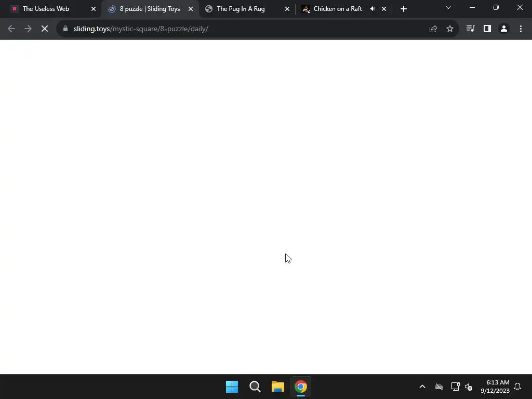
Task: Share this page icon
Action: 433,29
